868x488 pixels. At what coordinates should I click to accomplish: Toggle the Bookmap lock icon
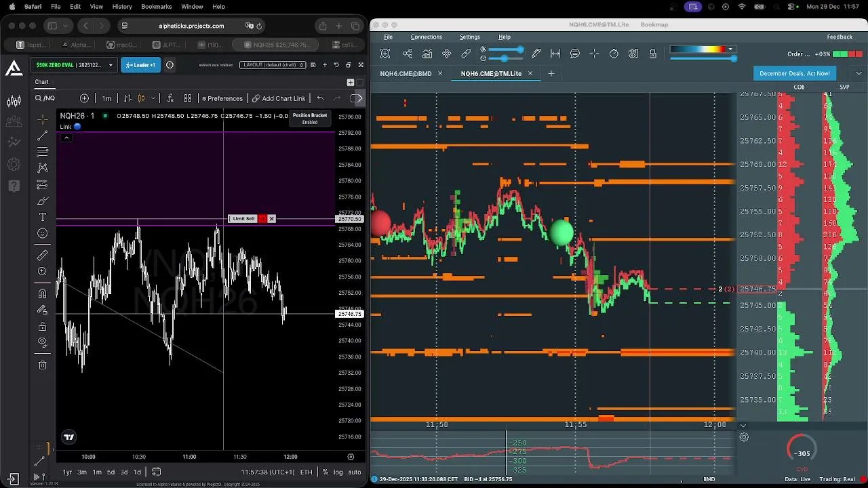(x=653, y=54)
